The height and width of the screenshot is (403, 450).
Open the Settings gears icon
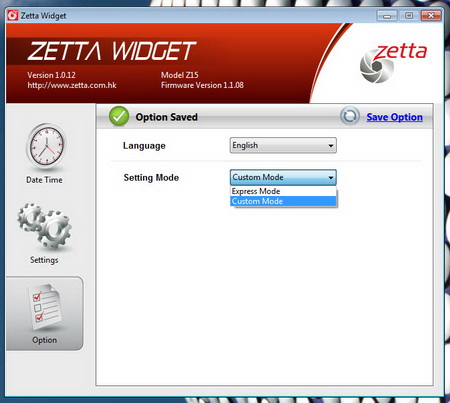pos(44,226)
